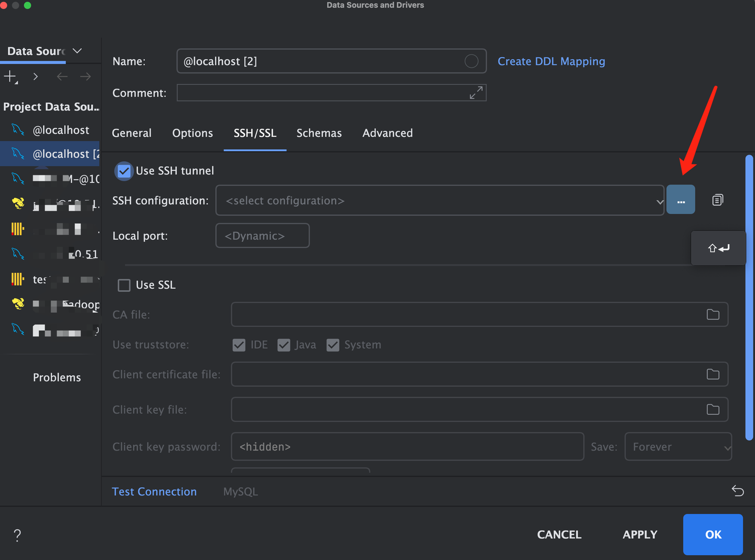Image resolution: width=755 pixels, height=560 pixels.
Task: Click the revert changes arrow icon
Action: tap(737, 491)
